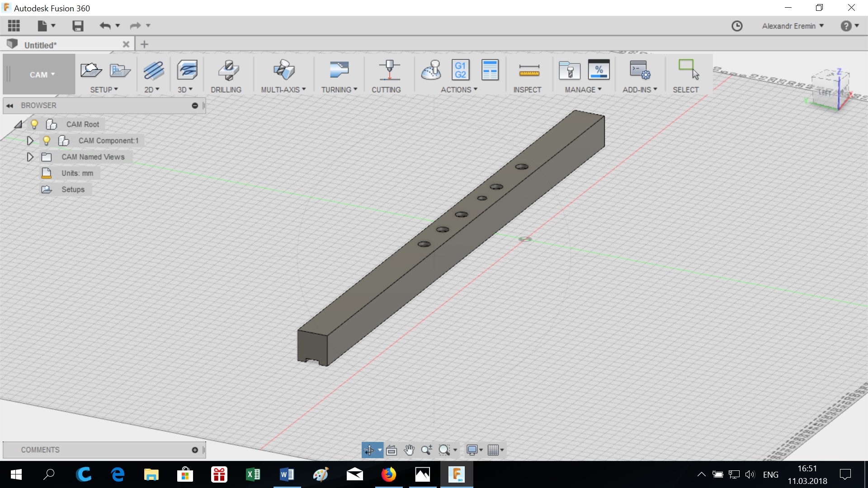The width and height of the screenshot is (868, 488).
Task: Click the Simulate icon in Actions
Action: (x=431, y=70)
